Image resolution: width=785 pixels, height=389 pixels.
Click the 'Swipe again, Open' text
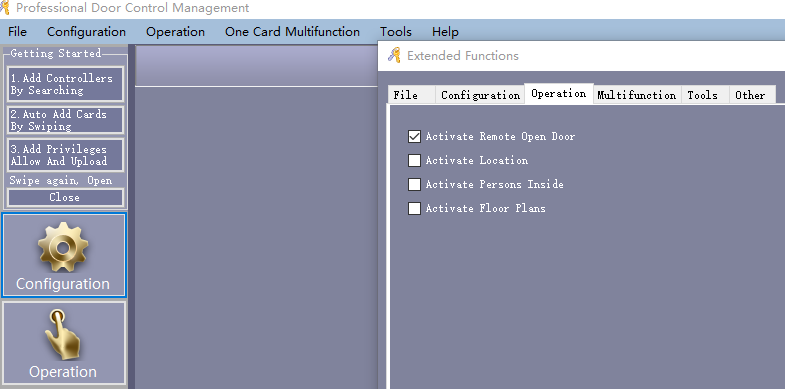[61, 181]
